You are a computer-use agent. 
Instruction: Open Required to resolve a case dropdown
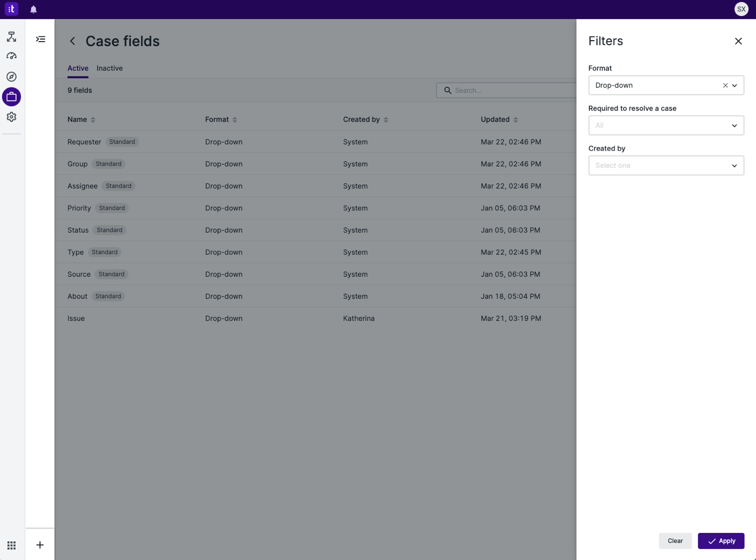[x=666, y=125]
